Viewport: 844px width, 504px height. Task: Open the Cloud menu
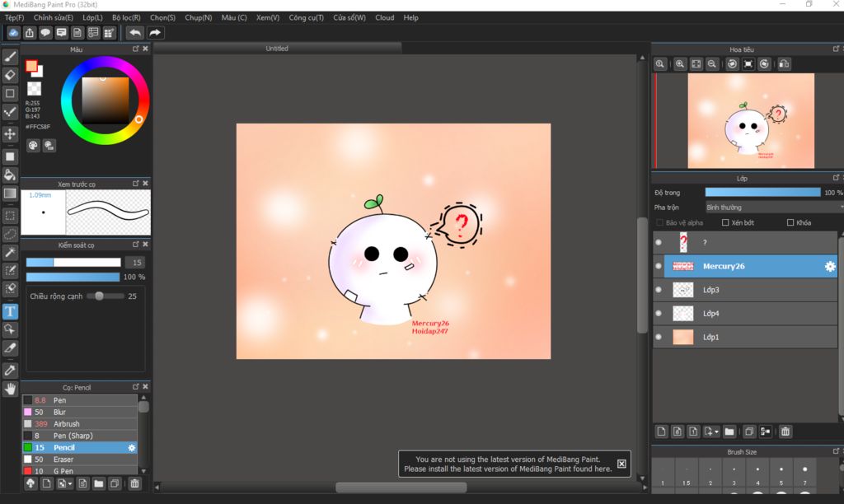tap(385, 18)
